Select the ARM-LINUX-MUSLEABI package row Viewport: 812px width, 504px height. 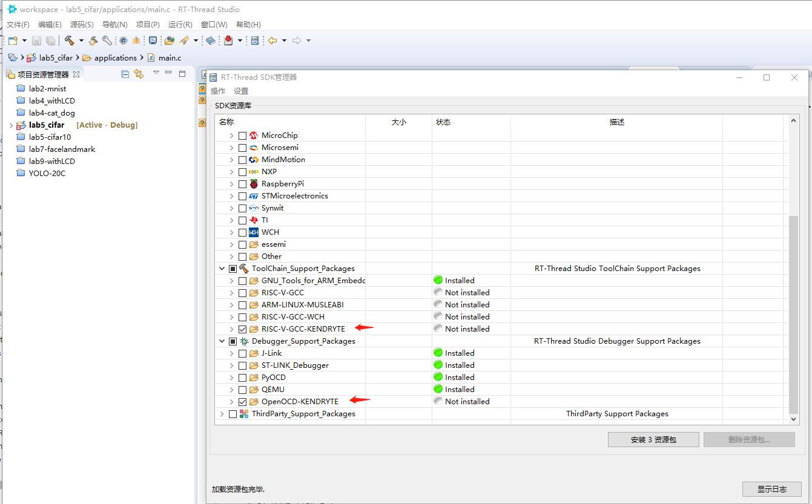(302, 305)
